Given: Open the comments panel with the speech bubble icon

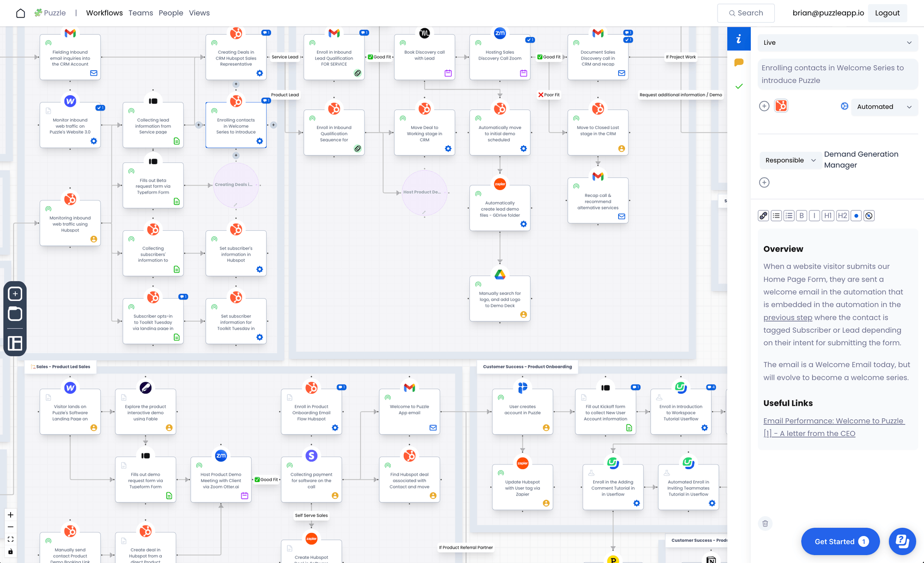Looking at the screenshot, I should click(x=739, y=62).
